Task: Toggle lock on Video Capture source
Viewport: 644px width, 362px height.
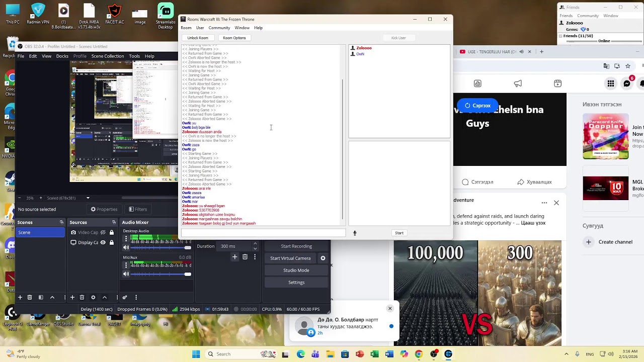Action: click(111, 232)
